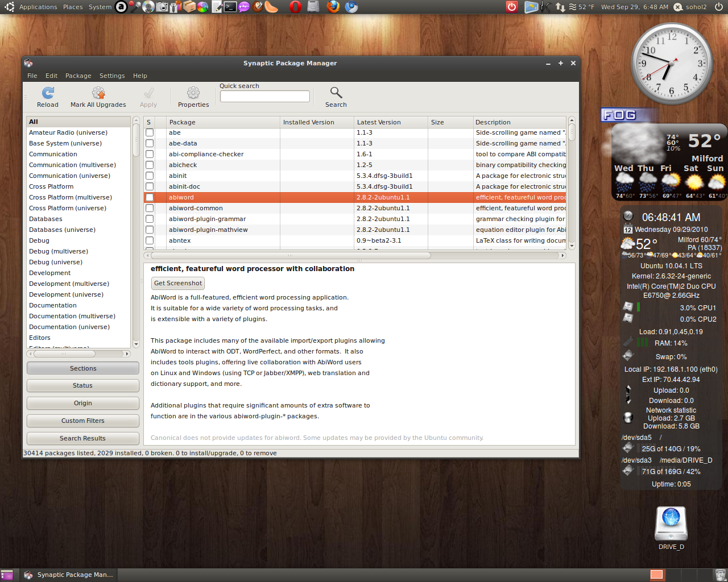Sort by the Package column header
The height and width of the screenshot is (582, 728).
[x=224, y=122]
